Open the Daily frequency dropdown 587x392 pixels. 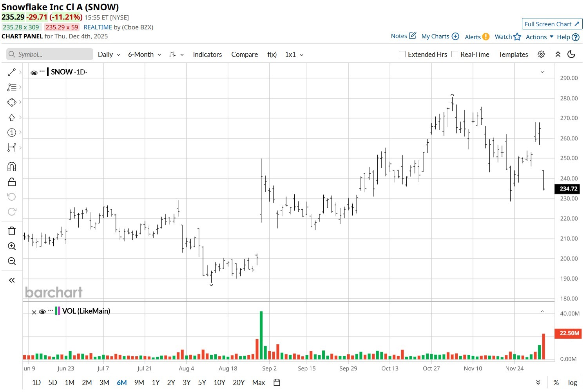point(109,54)
